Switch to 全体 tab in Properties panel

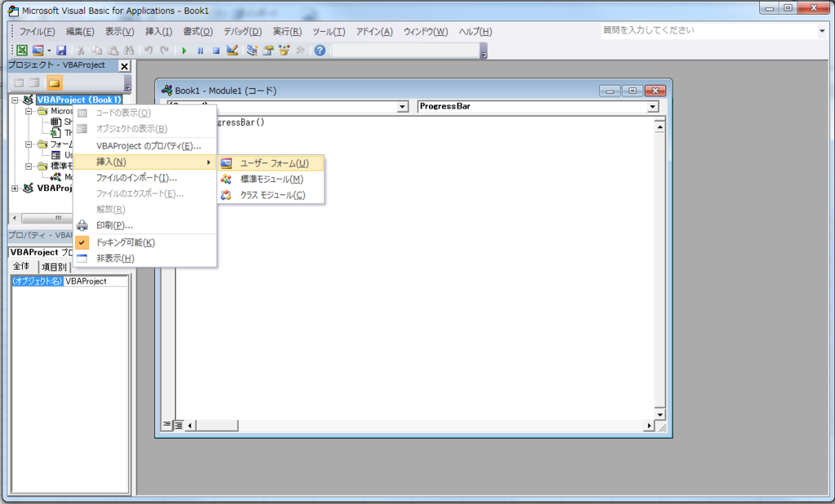tap(21, 267)
